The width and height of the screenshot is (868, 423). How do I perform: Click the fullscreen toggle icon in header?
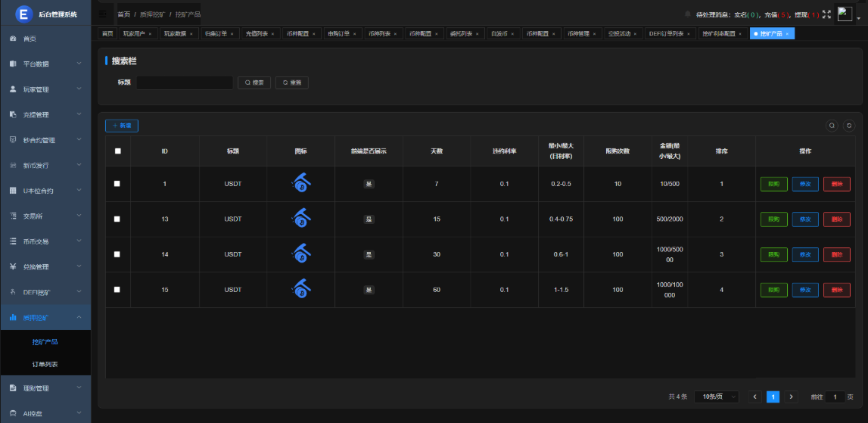tap(826, 14)
